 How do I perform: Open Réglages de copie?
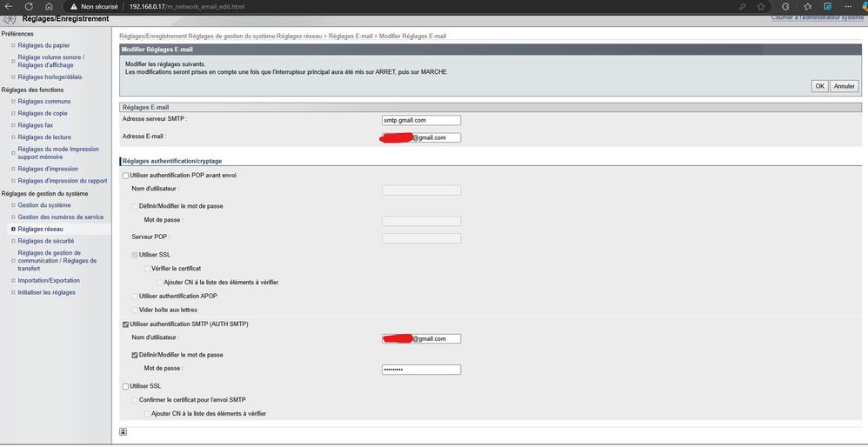coord(43,113)
